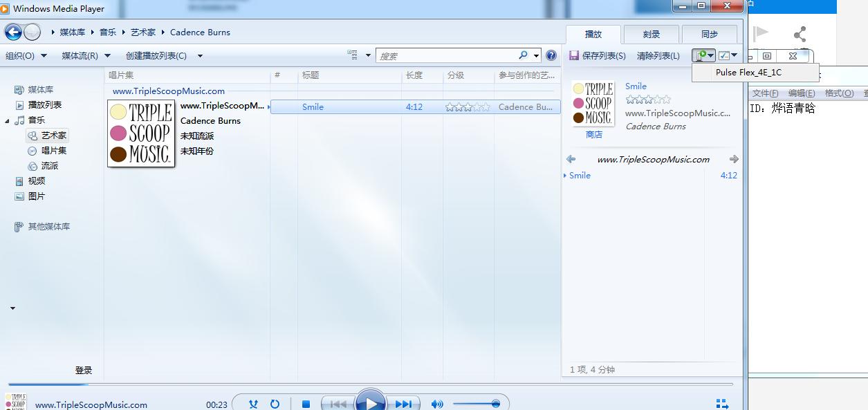Screen dimensions: 868x410
Task: Switch to Now Playing mode icon
Action: (x=722, y=402)
